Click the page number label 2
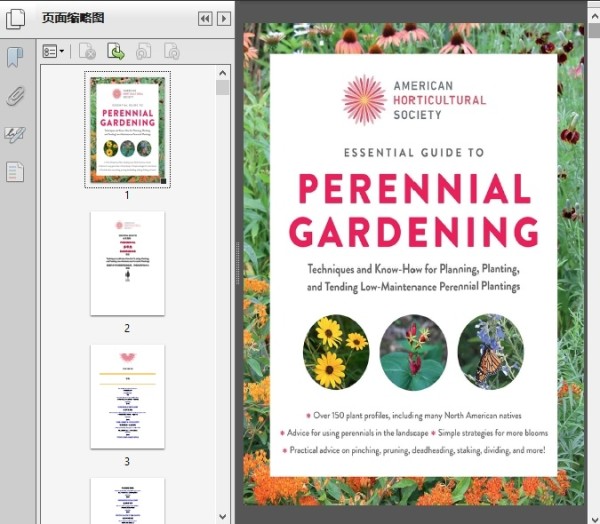600x524 pixels. click(x=127, y=328)
